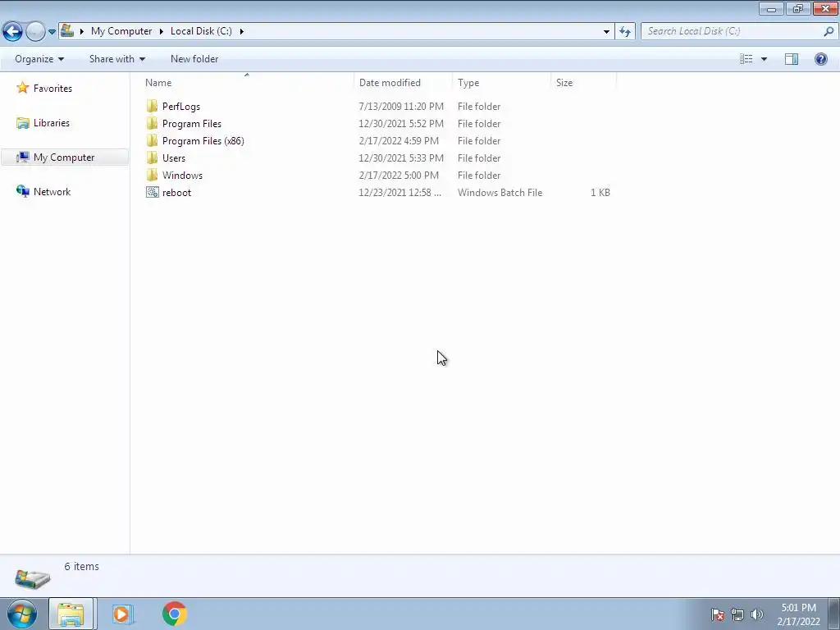The height and width of the screenshot is (630, 840).
Task: Click Windows Explorer taskbar icon
Action: tap(71, 614)
